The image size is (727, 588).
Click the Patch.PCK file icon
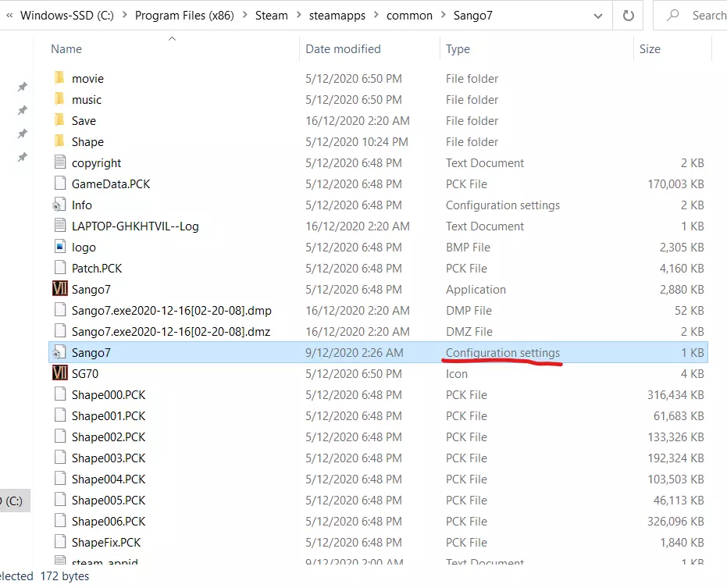pos(60,268)
